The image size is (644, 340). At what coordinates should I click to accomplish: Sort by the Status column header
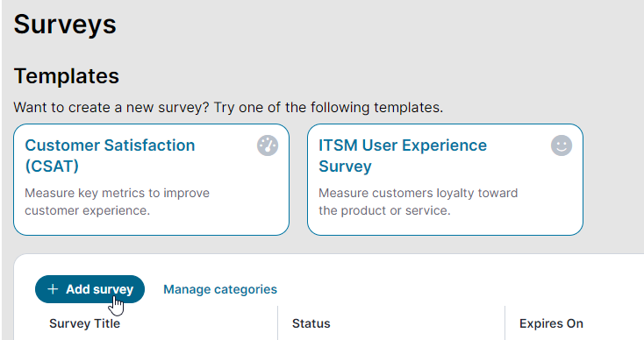[x=311, y=323]
